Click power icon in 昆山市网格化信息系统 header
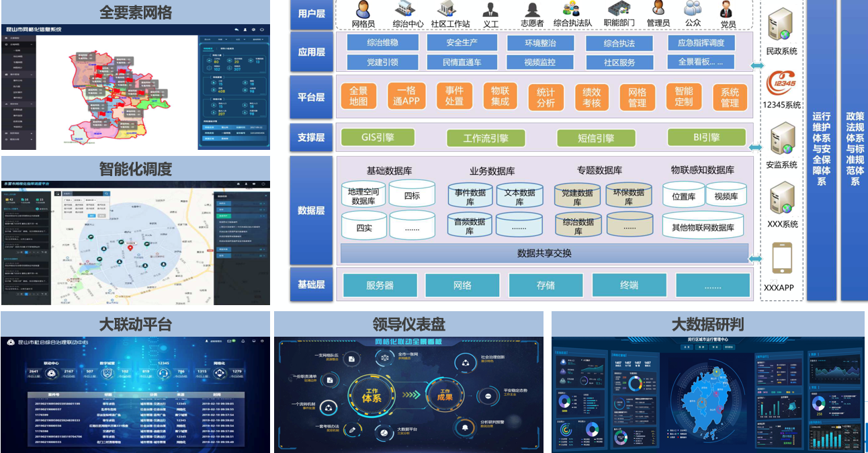Screen dimensions: 868x453 click(261, 30)
